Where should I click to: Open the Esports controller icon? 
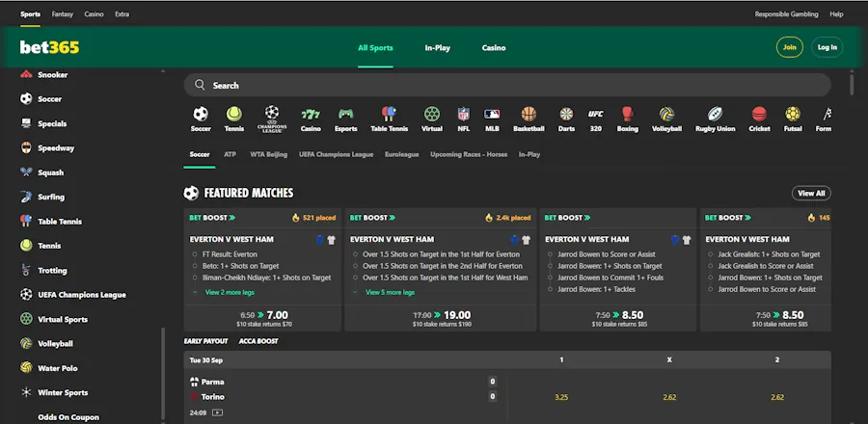point(345,115)
